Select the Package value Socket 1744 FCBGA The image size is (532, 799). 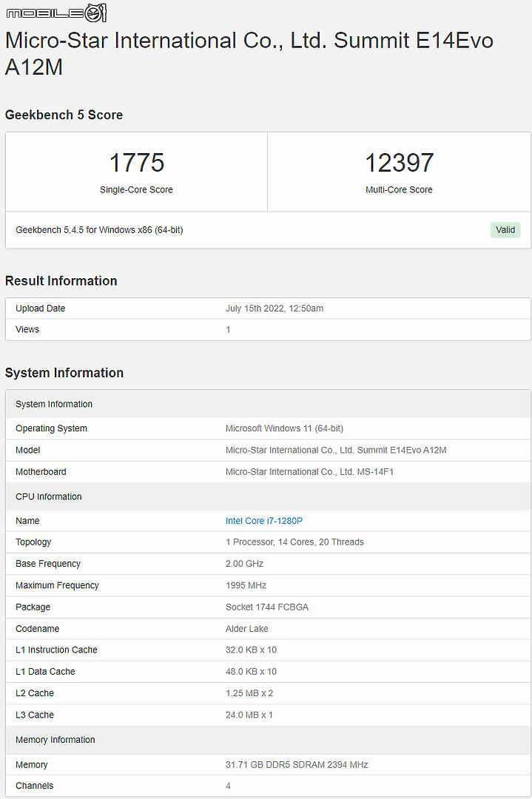[267, 607]
